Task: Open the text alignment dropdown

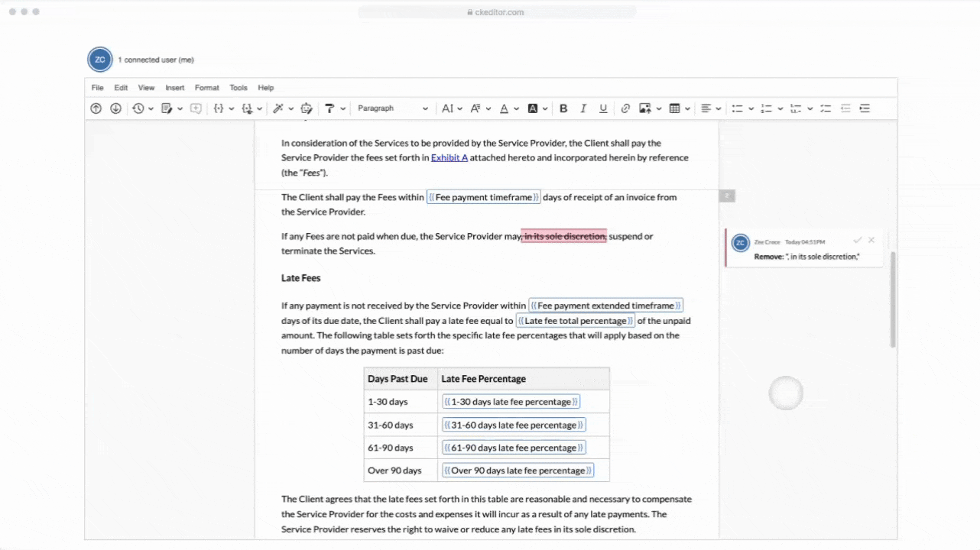Action: [x=711, y=108]
